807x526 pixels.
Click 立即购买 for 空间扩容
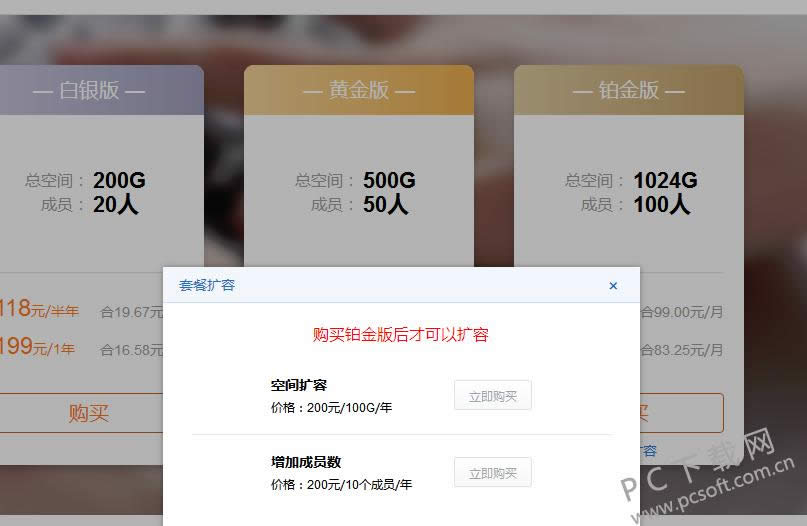[492, 396]
